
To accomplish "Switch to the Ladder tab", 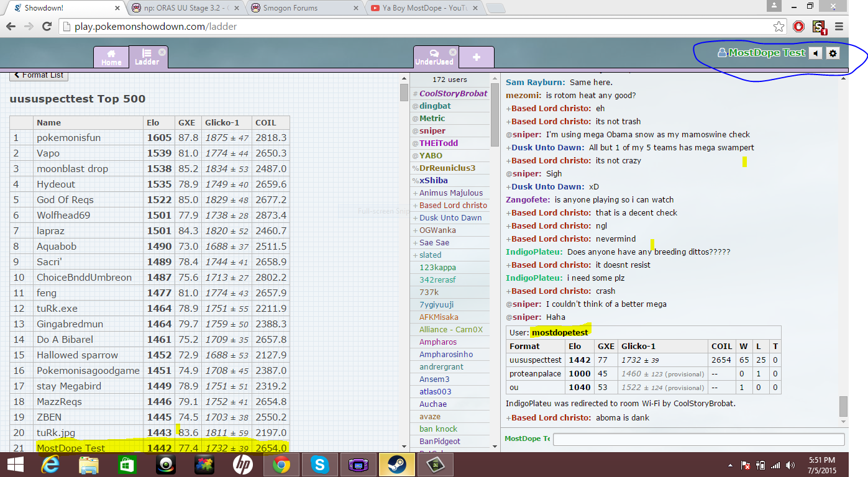I will coord(147,57).
